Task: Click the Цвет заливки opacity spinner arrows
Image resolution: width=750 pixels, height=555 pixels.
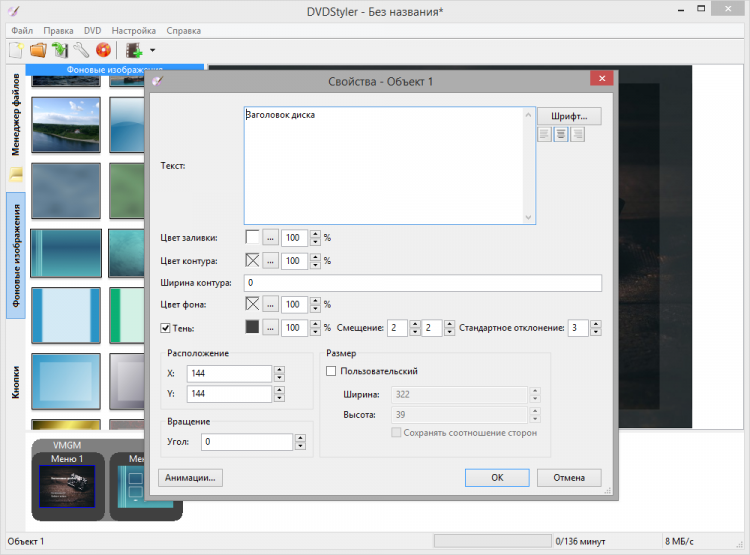Action: pyautogui.click(x=315, y=237)
